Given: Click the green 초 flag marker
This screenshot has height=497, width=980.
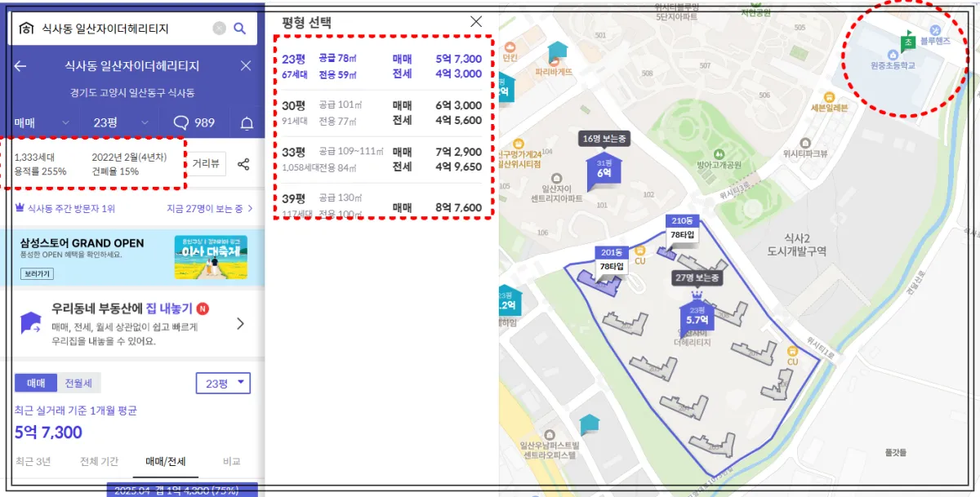Looking at the screenshot, I should tap(907, 40).
